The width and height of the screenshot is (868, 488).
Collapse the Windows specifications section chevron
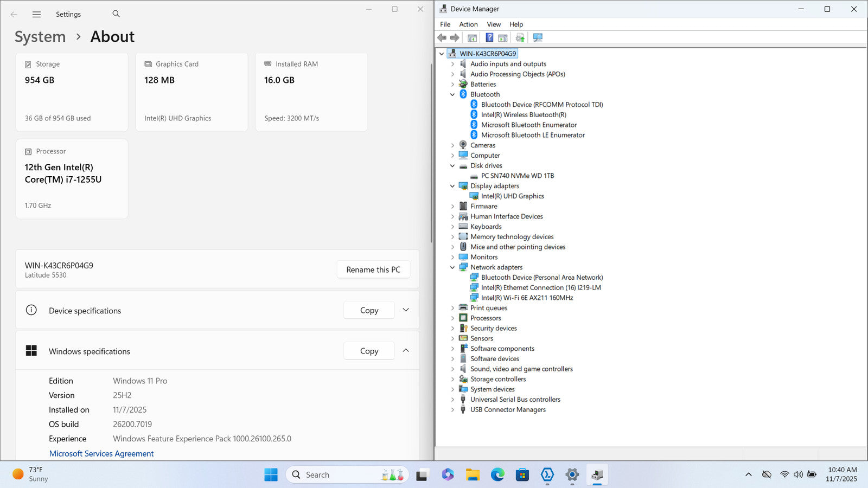point(406,351)
